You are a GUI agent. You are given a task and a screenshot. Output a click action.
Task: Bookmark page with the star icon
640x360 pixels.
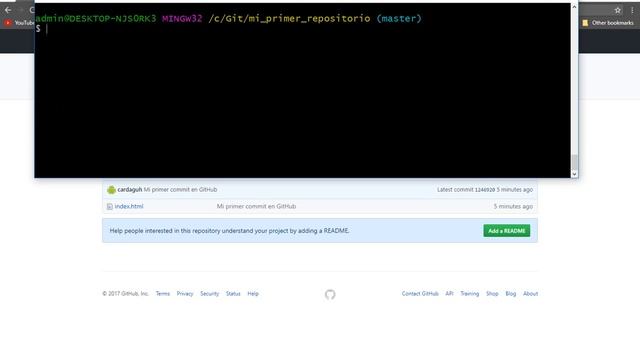coord(618,10)
